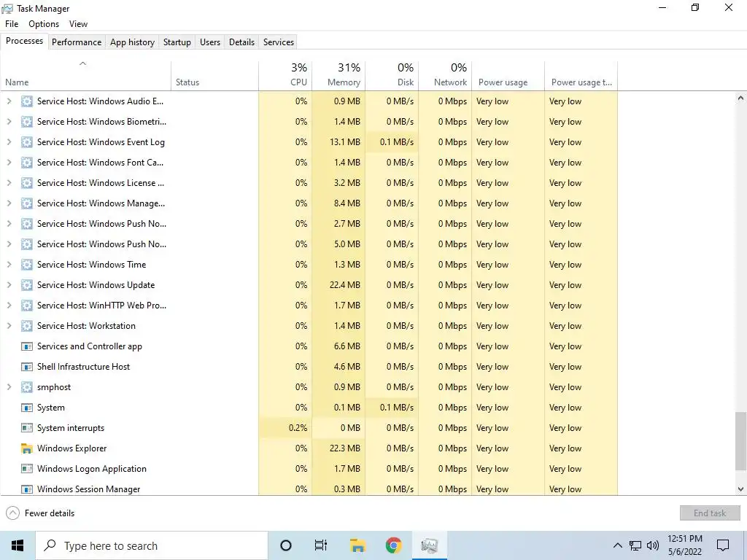The image size is (747, 560).
Task: Switch to the Performance tab
Action: [x=77, y=42]
